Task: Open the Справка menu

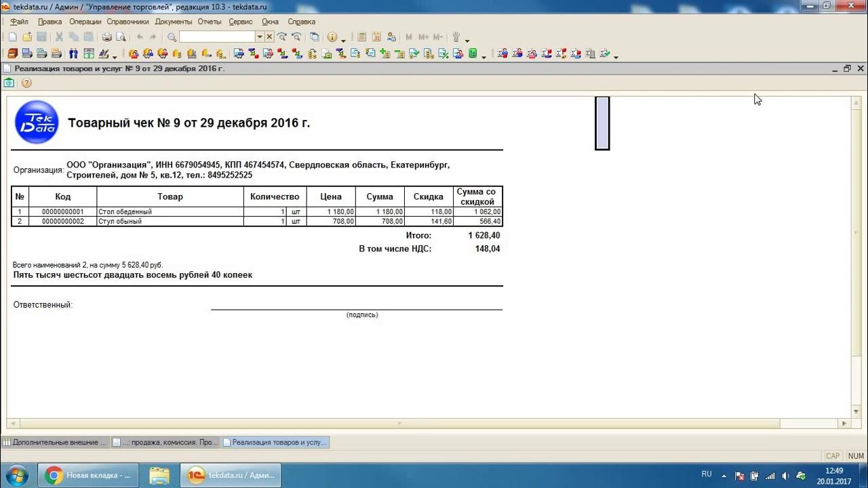Action: click(x=301, y=22)
